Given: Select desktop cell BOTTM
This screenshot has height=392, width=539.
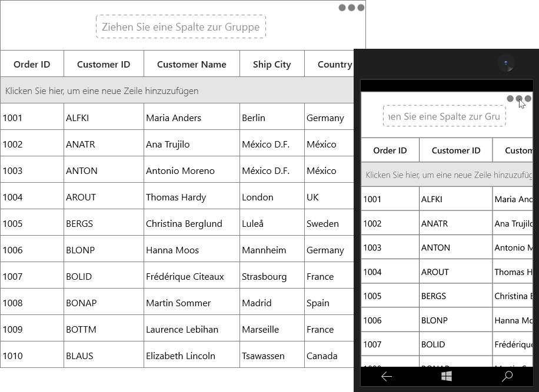Looking at the screenshot, I should point(104,329).
